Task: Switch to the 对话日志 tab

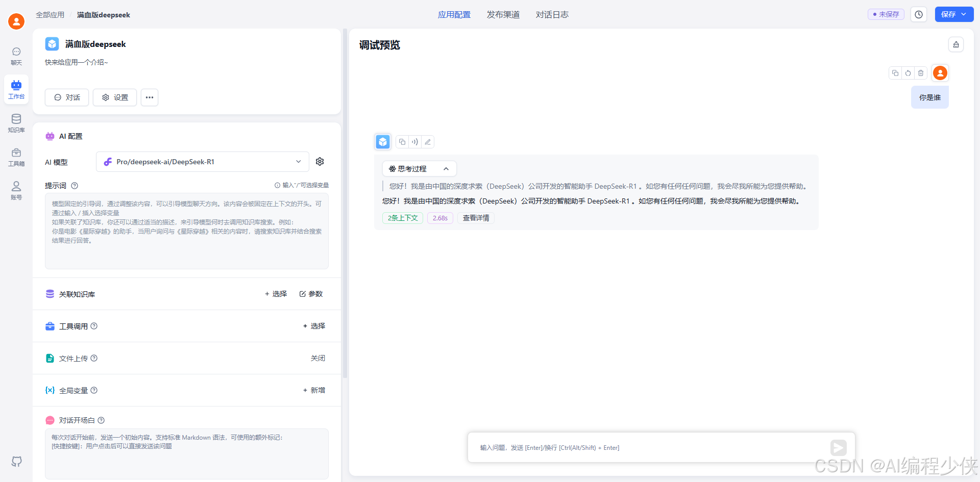Action: tap(552, 14)
